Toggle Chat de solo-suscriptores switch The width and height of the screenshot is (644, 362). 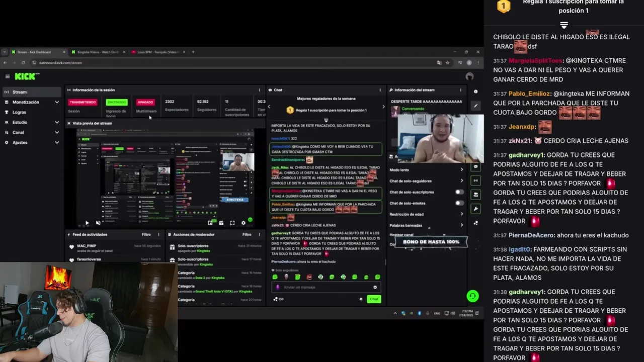pyautogui.click(x=459, y=192)
